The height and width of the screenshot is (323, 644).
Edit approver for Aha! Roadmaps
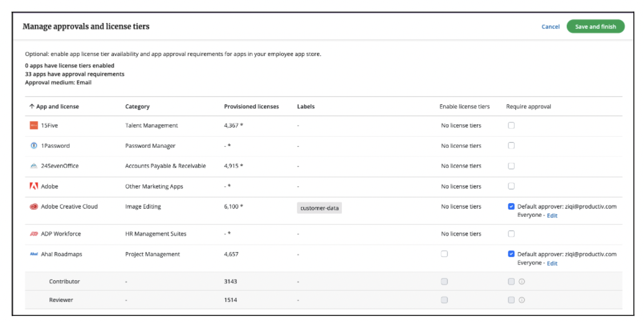552,263
